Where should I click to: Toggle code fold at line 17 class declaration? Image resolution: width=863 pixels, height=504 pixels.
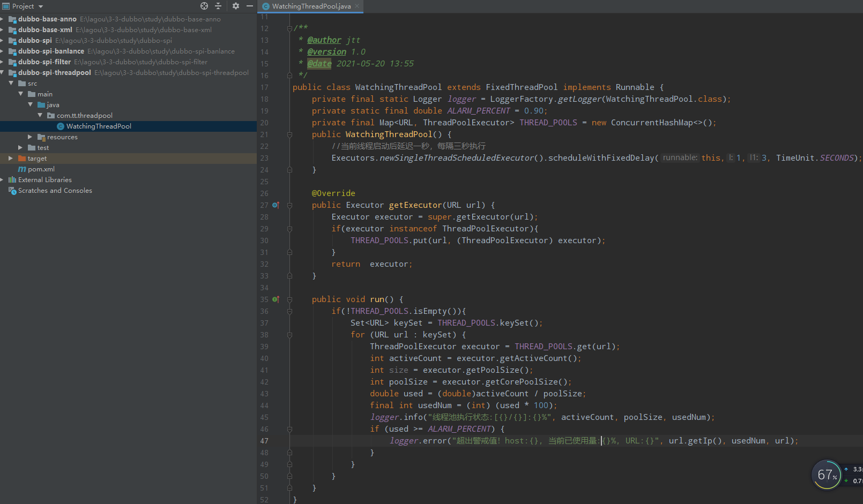click(x=289, y=87)
